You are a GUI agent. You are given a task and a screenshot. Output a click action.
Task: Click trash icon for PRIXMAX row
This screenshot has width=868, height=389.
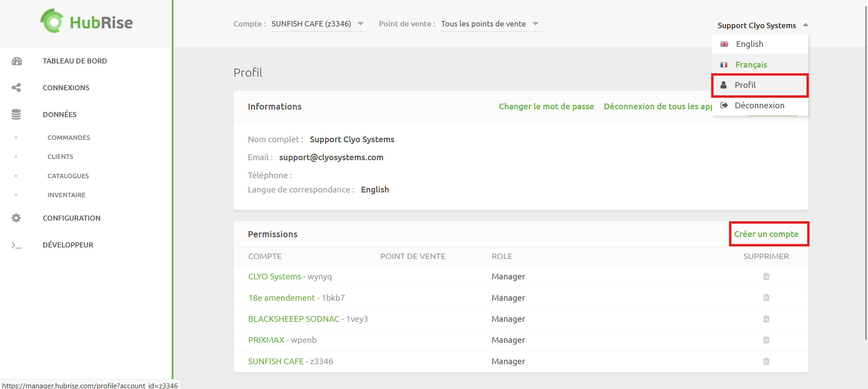point(766,340)
